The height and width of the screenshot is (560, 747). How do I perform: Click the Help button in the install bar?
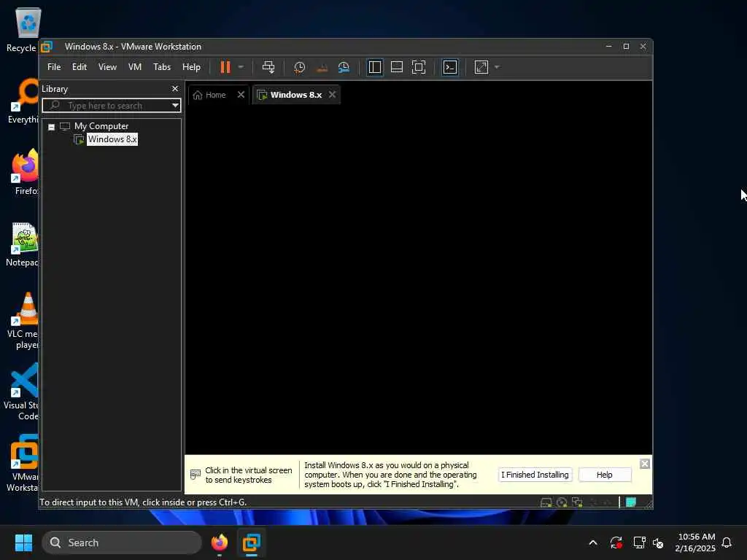605,475
